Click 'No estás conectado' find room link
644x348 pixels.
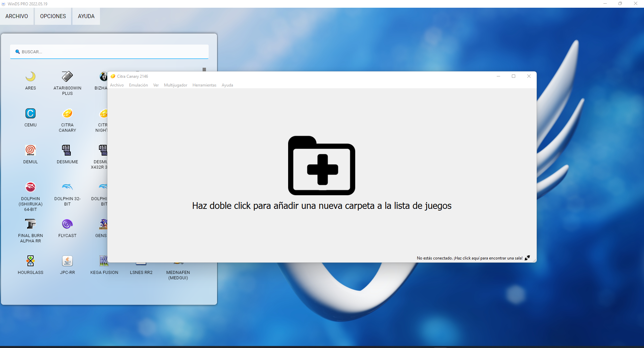[470, 258]
